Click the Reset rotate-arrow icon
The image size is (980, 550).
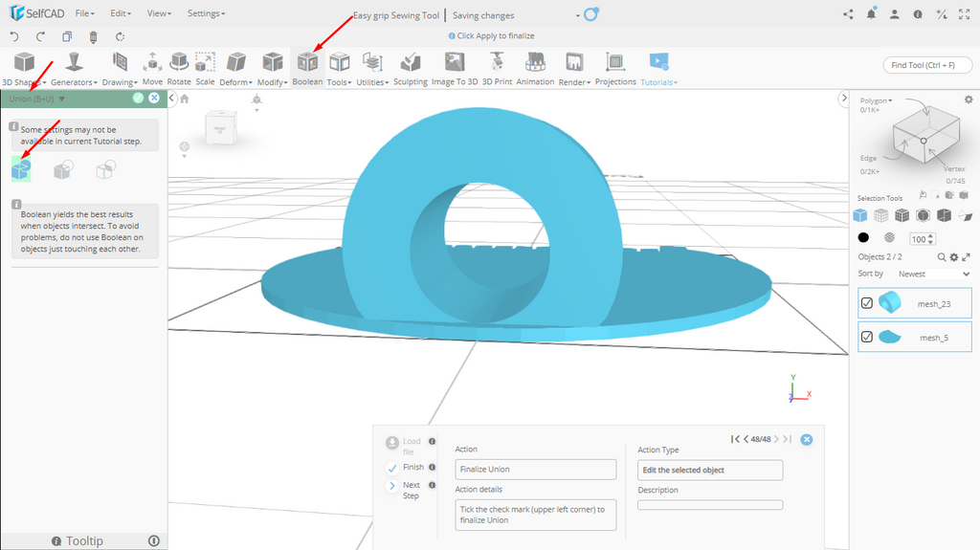point(120,37)
